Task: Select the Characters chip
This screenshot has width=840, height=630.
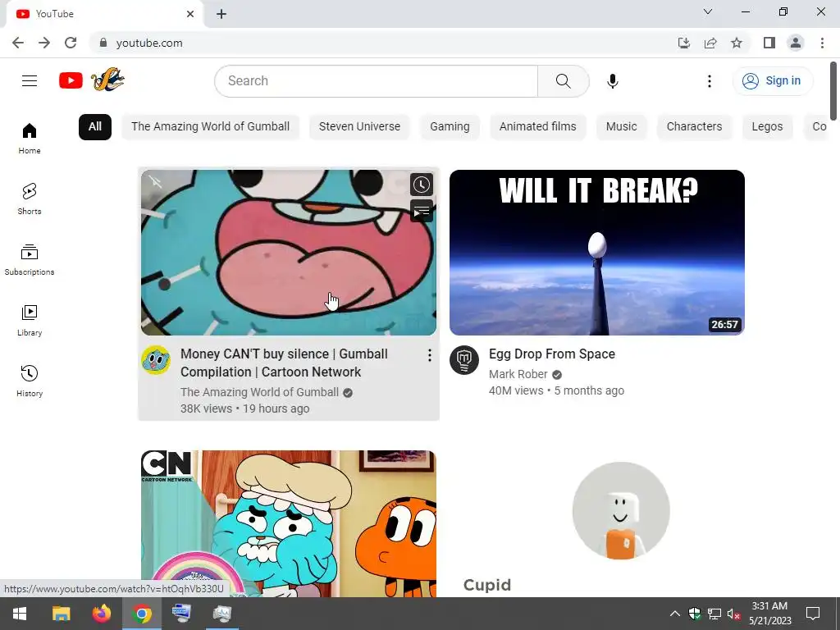Action: [694, 127]
